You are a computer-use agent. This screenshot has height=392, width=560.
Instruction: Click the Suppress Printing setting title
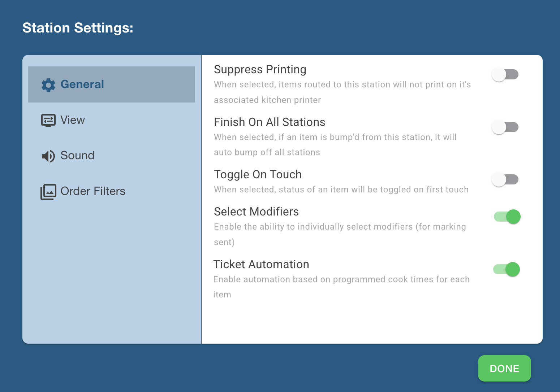click(x=260, y=69)
